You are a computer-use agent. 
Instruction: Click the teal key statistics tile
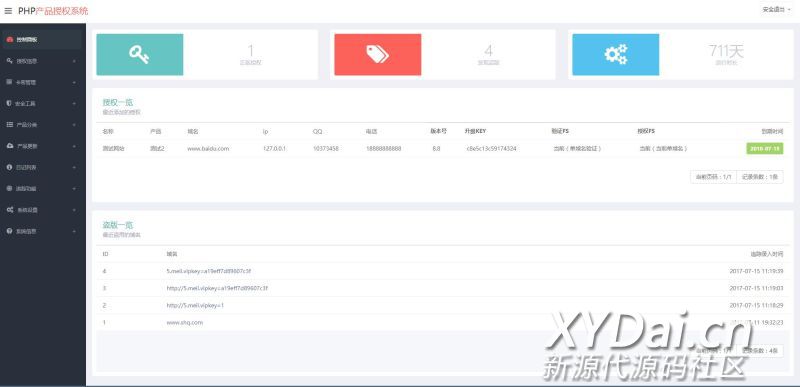coord(140,55)
